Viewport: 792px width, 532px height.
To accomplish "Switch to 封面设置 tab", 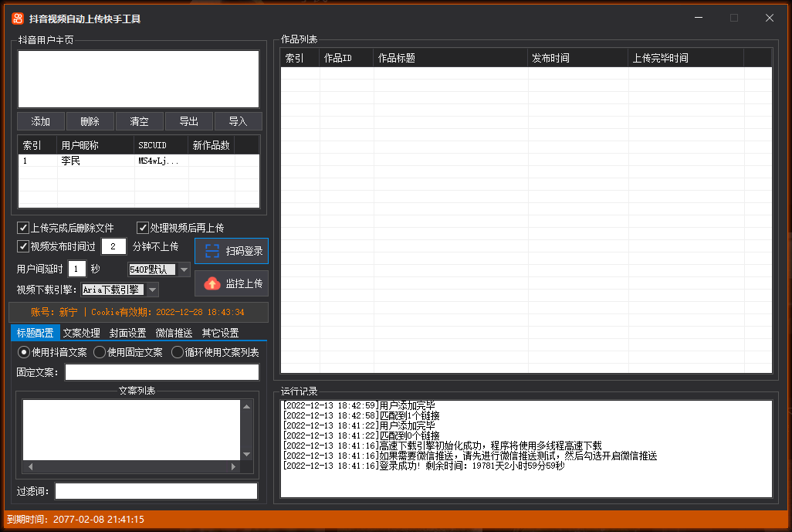I will tap(128, 333).
